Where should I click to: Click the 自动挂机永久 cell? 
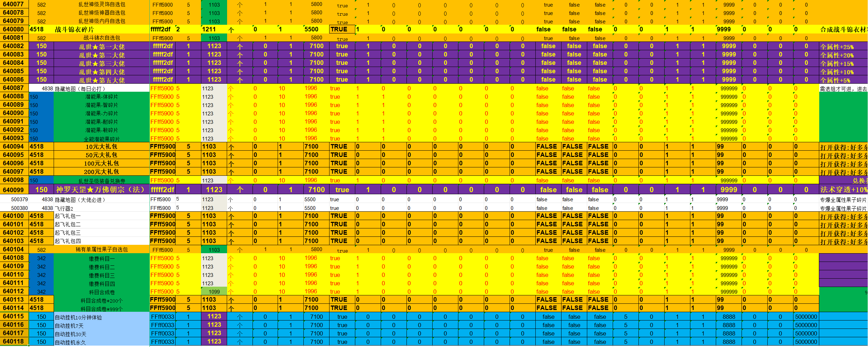point(102,342)
